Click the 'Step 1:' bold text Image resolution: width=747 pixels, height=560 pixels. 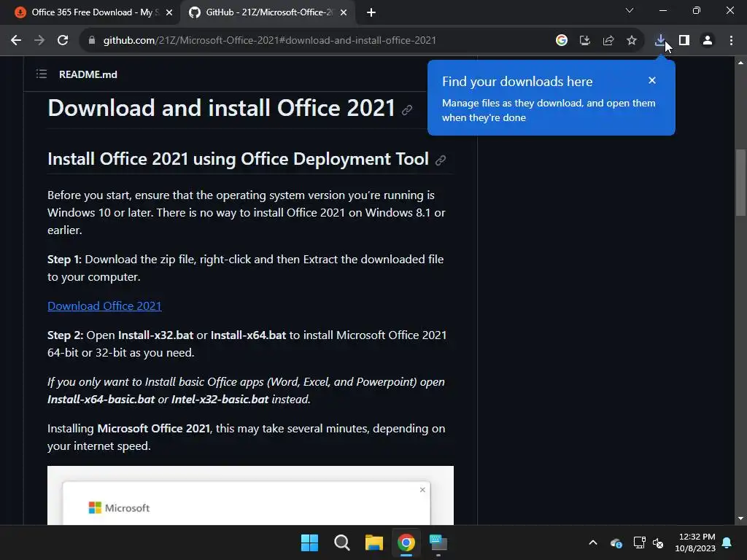(x=64, y=260)
